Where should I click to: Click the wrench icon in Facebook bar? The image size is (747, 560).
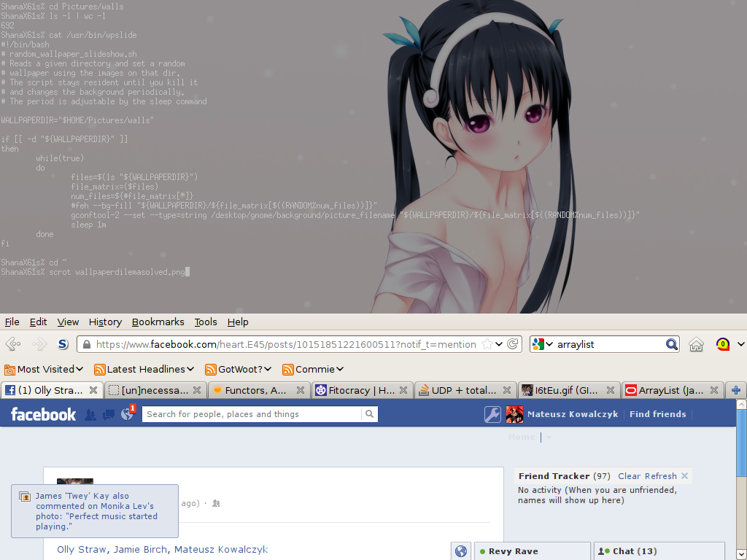492,414
